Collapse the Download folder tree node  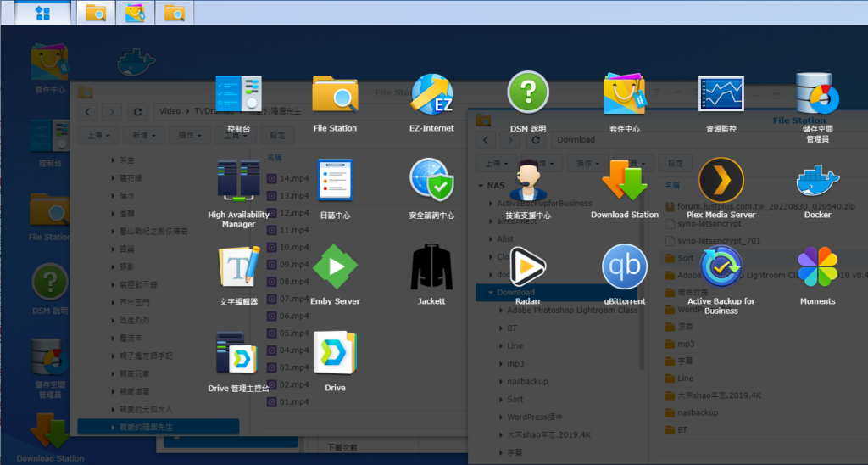491,292
